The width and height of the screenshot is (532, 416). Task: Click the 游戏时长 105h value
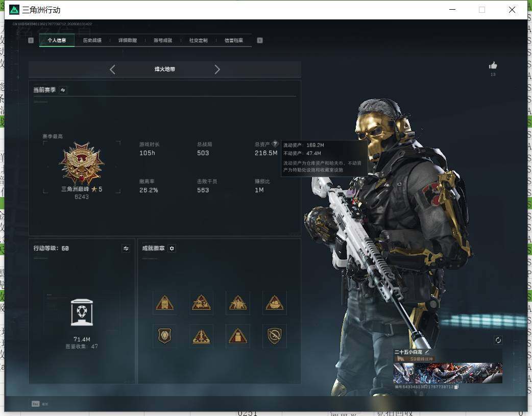pyautogui.click(x=147, y=153)
